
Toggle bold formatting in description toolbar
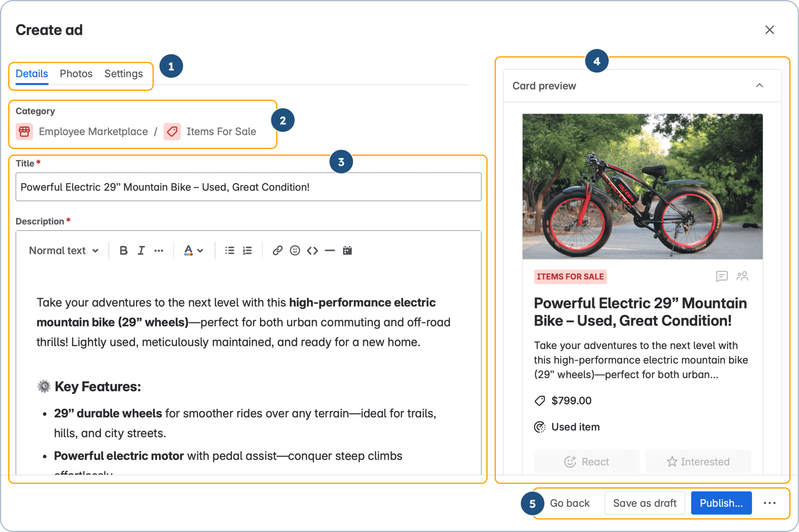tap(123, 250)
